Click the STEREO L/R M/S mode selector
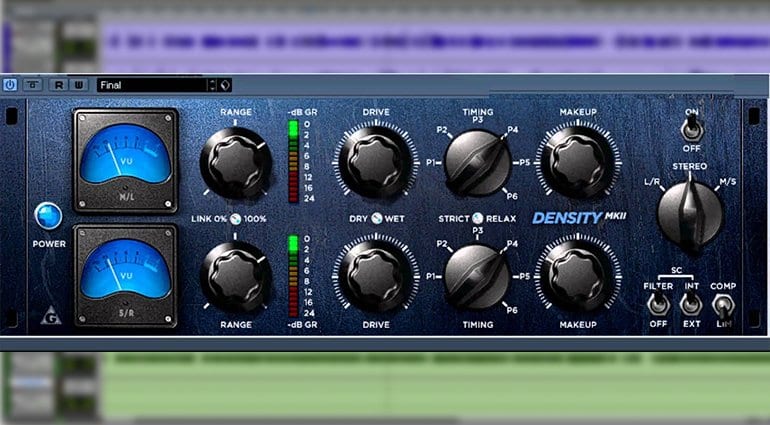 [690, 214]
